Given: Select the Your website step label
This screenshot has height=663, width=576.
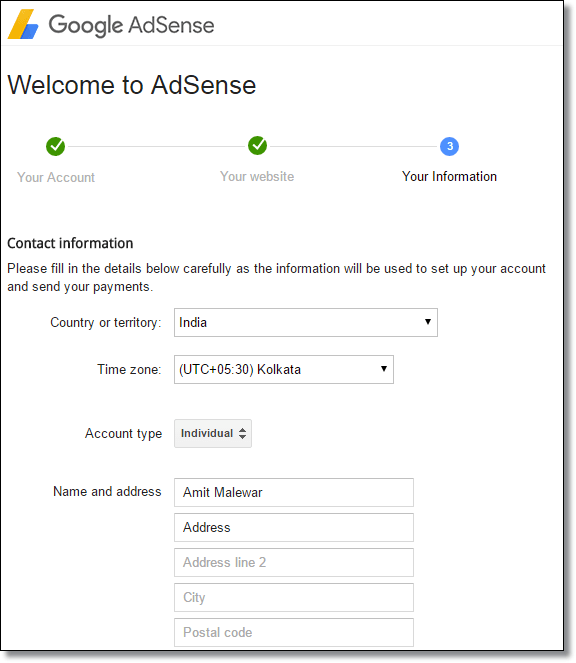Looking at the screenshot, I should coord(257,176).
